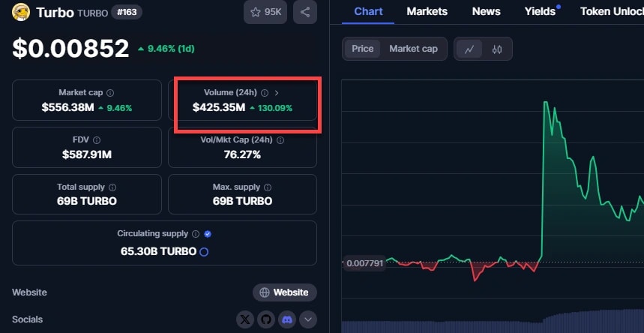This screenshot has height=333, width=644.
Task: Open the News tab
Action: [486, 11]
